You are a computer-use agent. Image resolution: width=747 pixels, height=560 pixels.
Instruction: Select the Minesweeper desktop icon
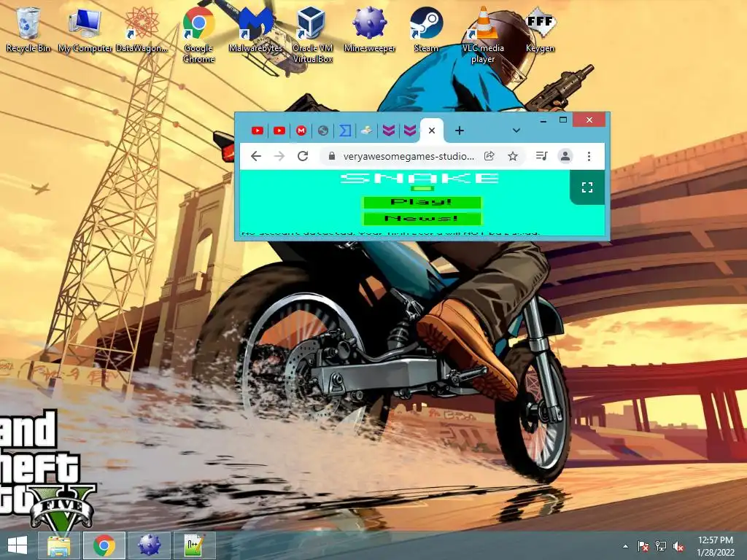point(370,28)
